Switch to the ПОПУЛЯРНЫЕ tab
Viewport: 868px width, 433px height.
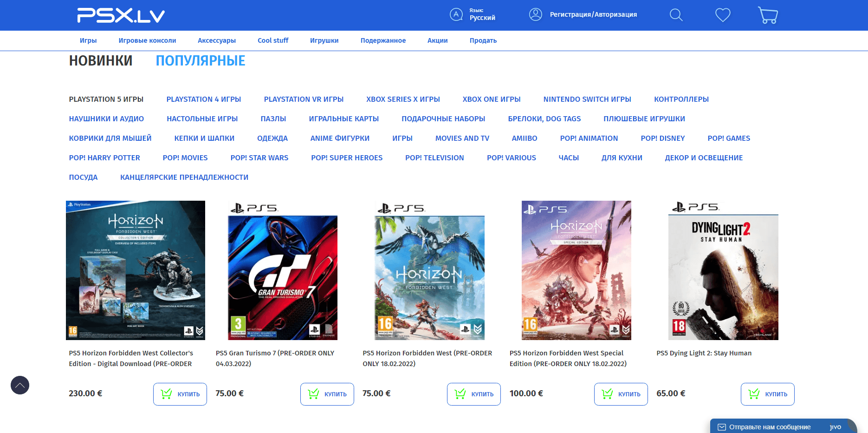click(x=201, y=60)
